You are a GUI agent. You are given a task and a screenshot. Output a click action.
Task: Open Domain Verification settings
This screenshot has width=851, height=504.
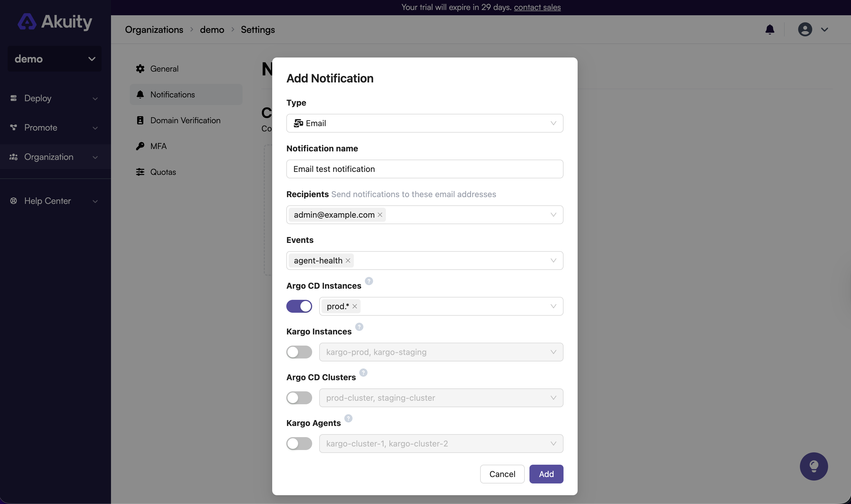coord(186,120)
